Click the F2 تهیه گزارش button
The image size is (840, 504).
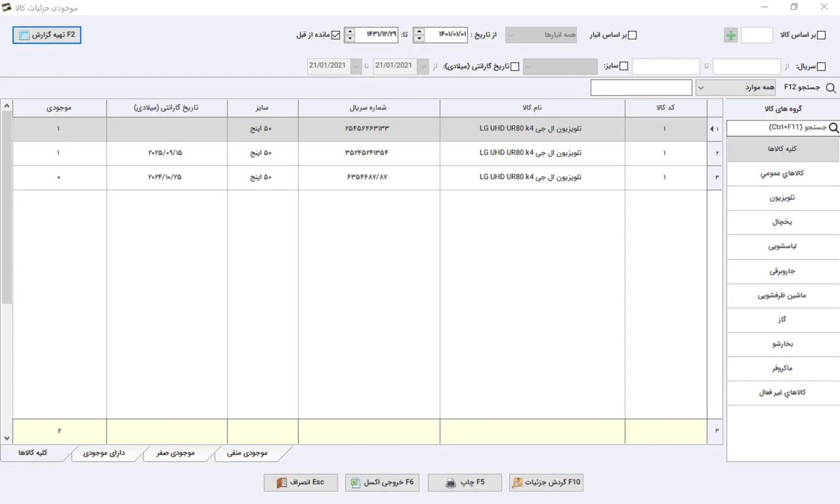tap(47, 35)
